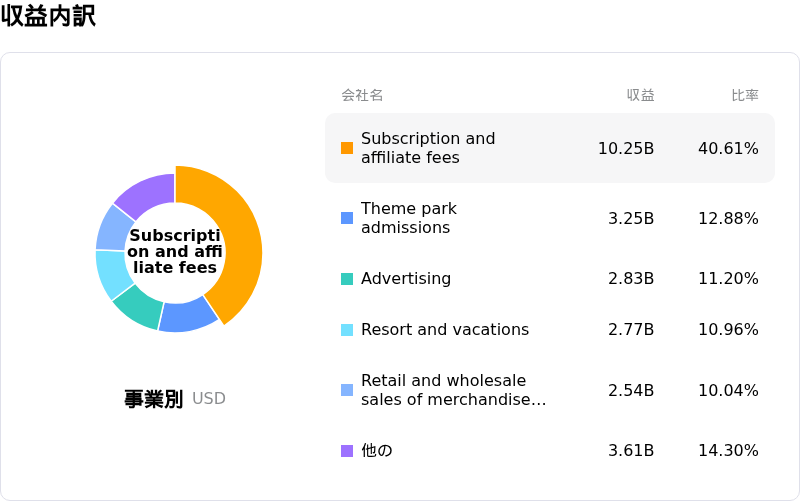Click the 比率 column header
The image size is (800, 501).
point(745,95)
